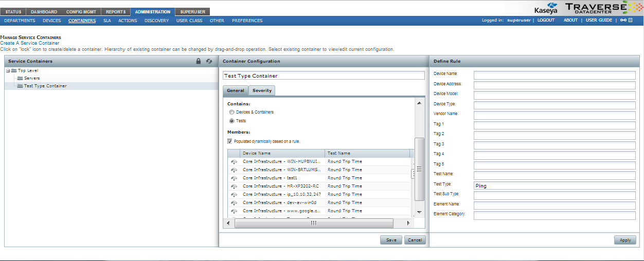This screenshot has width=644, height=261.
Task: Click the Test Type field containing Ping
Action: [554, 185]
